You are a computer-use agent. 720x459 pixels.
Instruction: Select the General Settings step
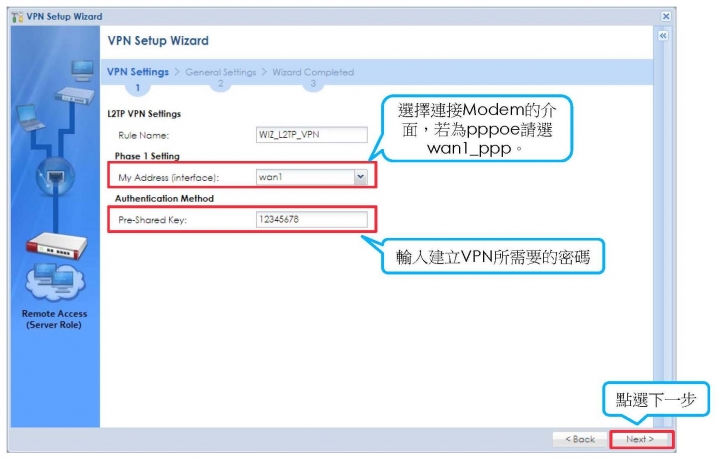(x=220, y=73)
